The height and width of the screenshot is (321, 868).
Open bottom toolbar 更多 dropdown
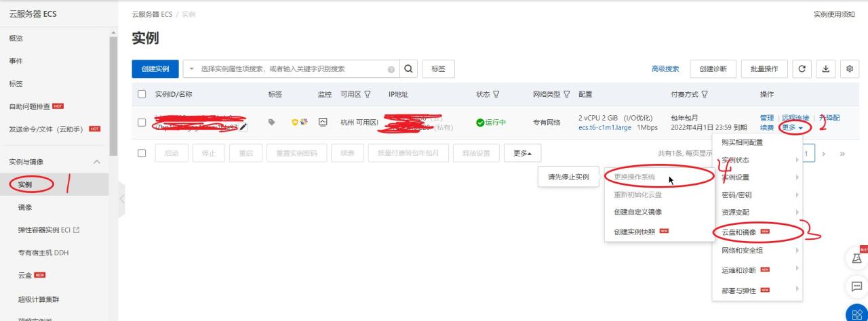tap(523, 153)
